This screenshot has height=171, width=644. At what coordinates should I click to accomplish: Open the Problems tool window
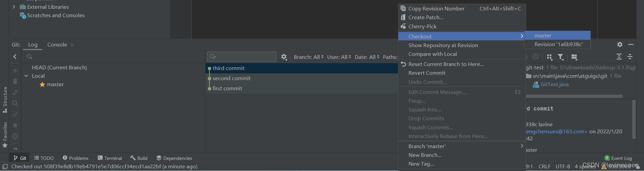pyautogui.click(x=75, y=158)
